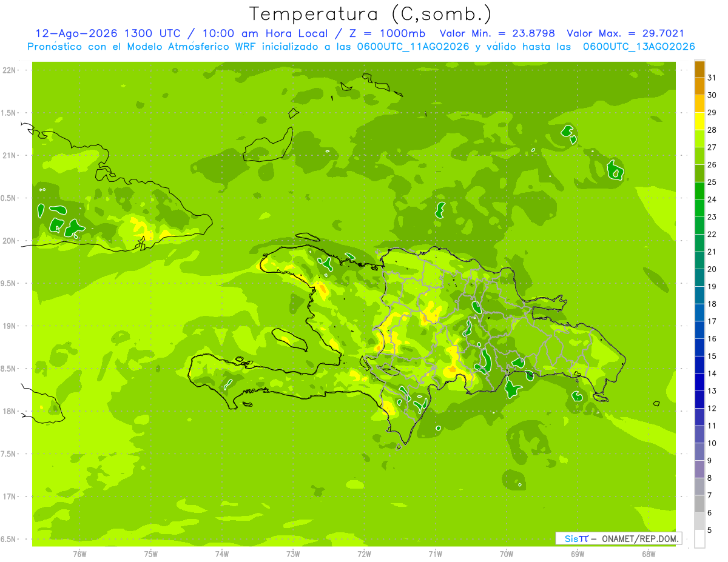
Task: Click the 21N latitude axis label
Action: tap(9, 156)
